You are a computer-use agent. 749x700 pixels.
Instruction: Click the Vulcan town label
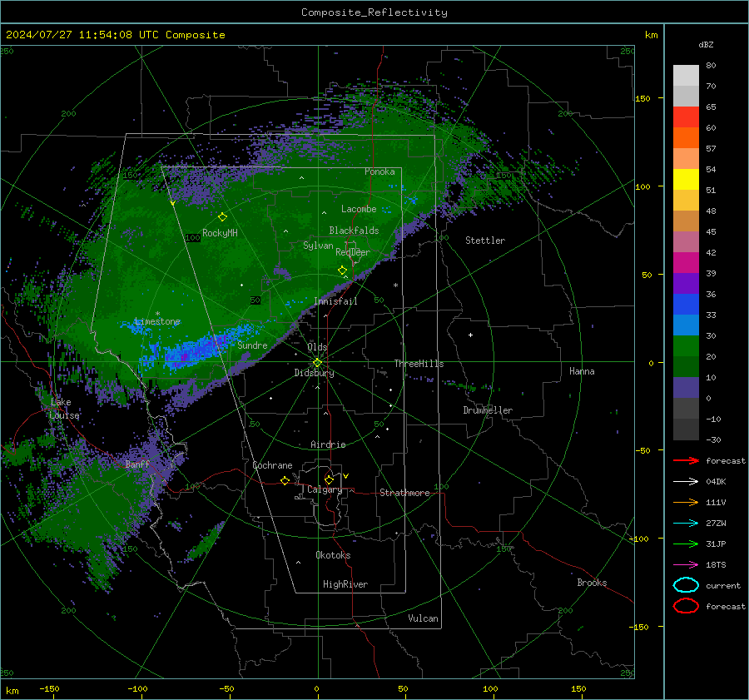pyautogui.click(x=423, y=618)
